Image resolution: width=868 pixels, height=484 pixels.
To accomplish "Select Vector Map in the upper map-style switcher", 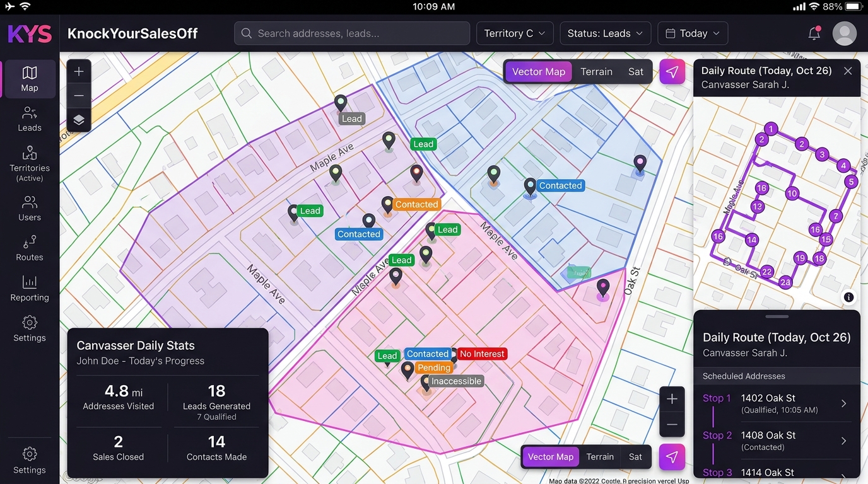I will coord(539,72).
